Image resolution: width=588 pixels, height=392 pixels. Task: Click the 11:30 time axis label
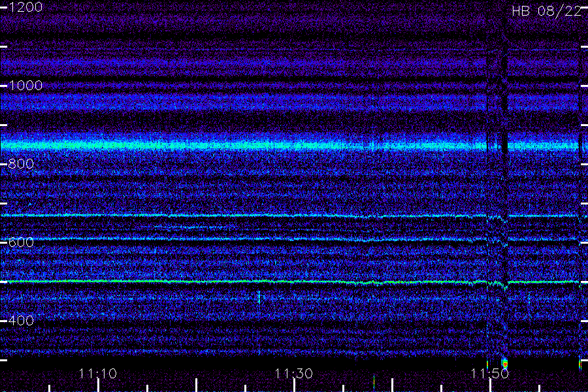pos(293,374)
